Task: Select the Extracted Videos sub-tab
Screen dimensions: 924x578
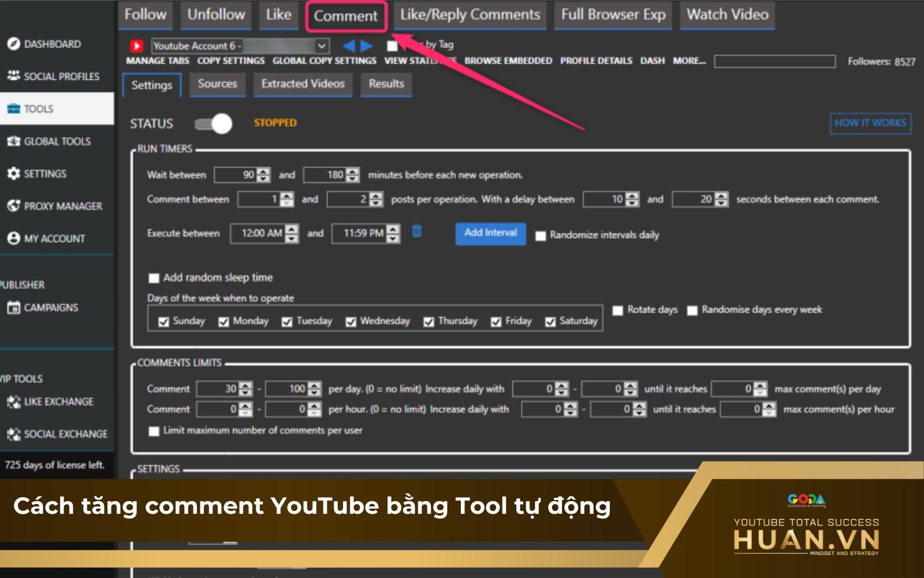Action: [x=303, y=84]
